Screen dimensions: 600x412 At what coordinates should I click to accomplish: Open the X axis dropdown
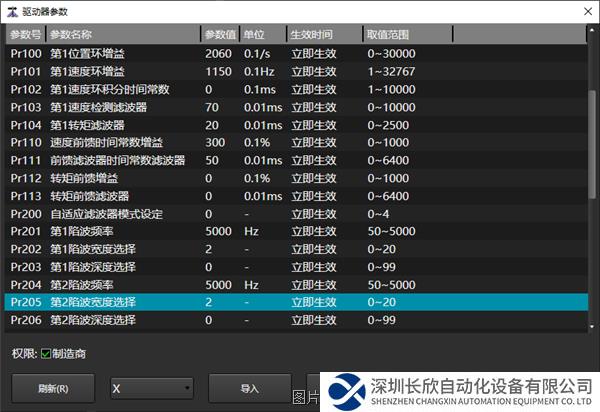tap(151, 388)
